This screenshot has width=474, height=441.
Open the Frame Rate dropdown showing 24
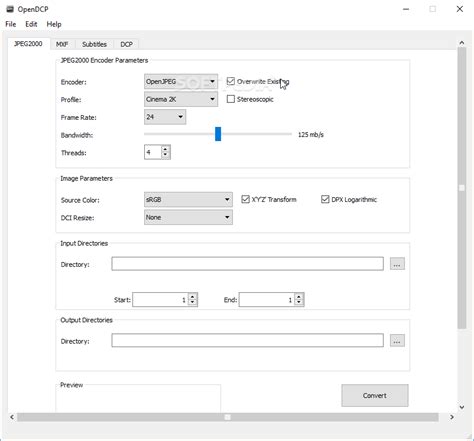click(x=165, y=117)
